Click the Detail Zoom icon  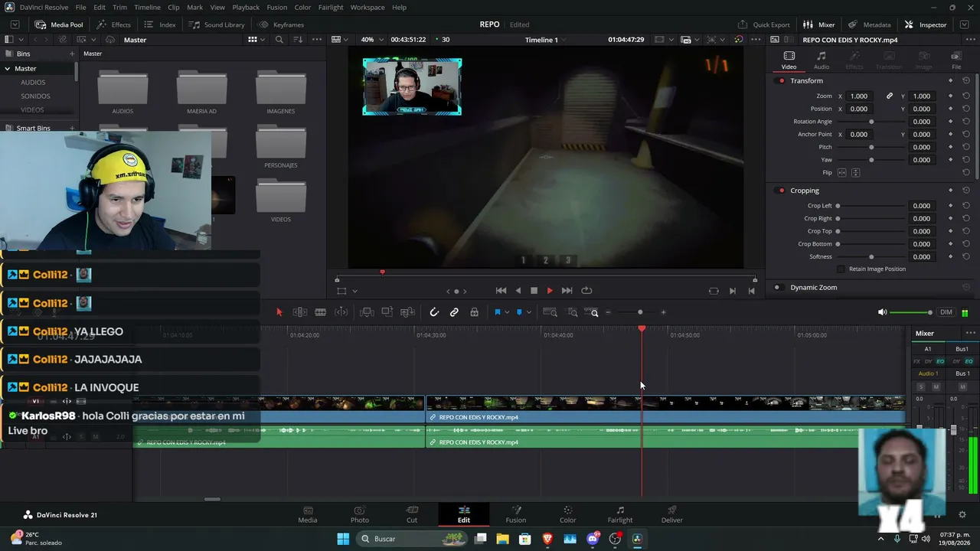coord(573,312)
